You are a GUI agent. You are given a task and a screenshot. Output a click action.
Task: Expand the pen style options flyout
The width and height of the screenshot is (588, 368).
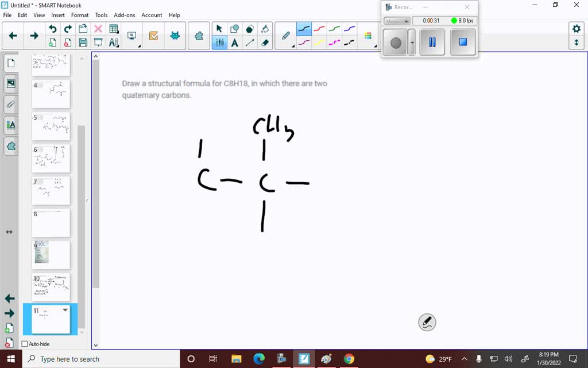point(293,46)
